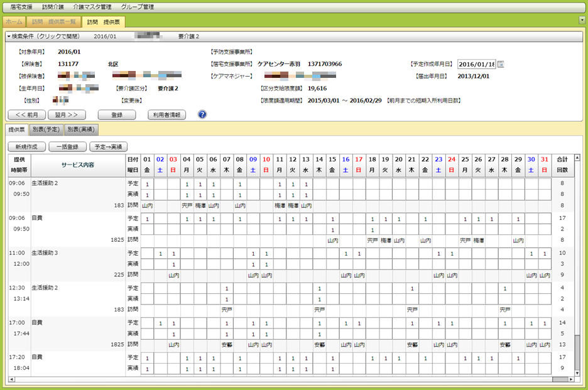Screen dimensions: 588x390
Task: Open the calendar picker beside 予定作成年月日
Action: click(x=501, y=64)
